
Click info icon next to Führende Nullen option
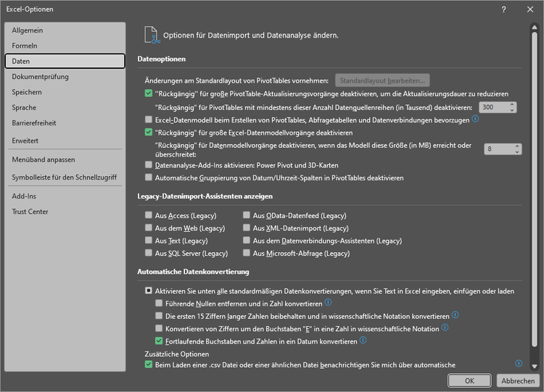(x=329, y=302)
